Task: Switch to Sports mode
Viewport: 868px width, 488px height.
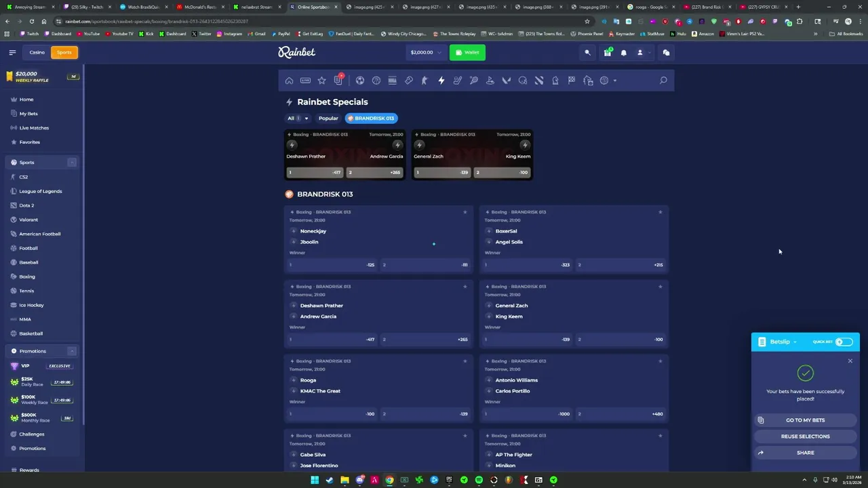Action: (x=64, y=52)
